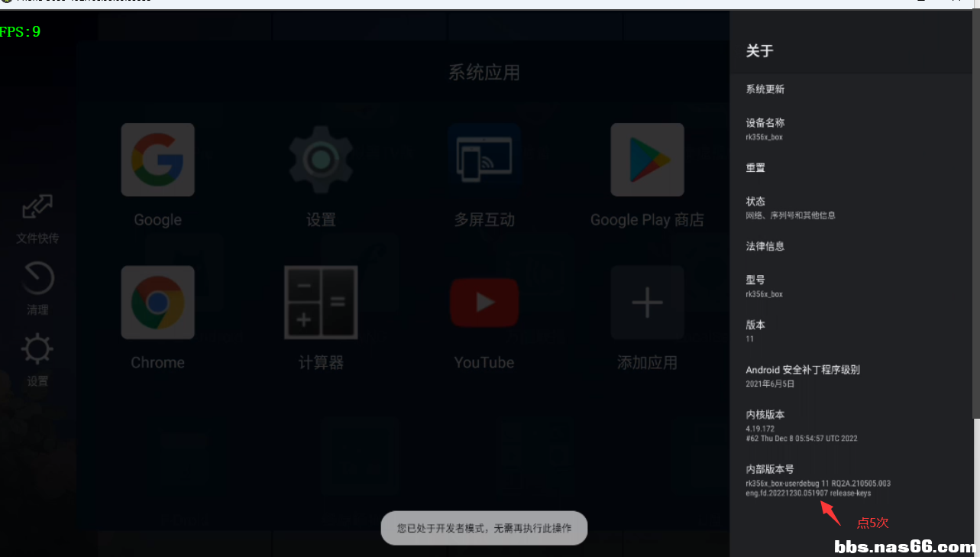This screenshot has height=557, width=980.
Task: Open the Google app icon
Action: click(x=157, y=160)
